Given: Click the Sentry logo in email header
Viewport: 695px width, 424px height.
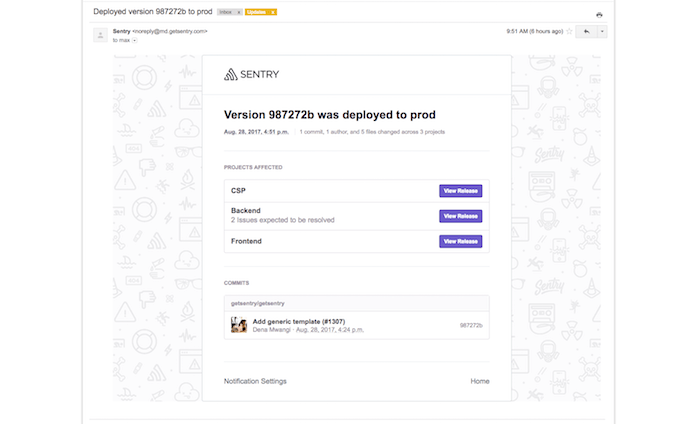Looking at the screenshot, I should point(251,74).
